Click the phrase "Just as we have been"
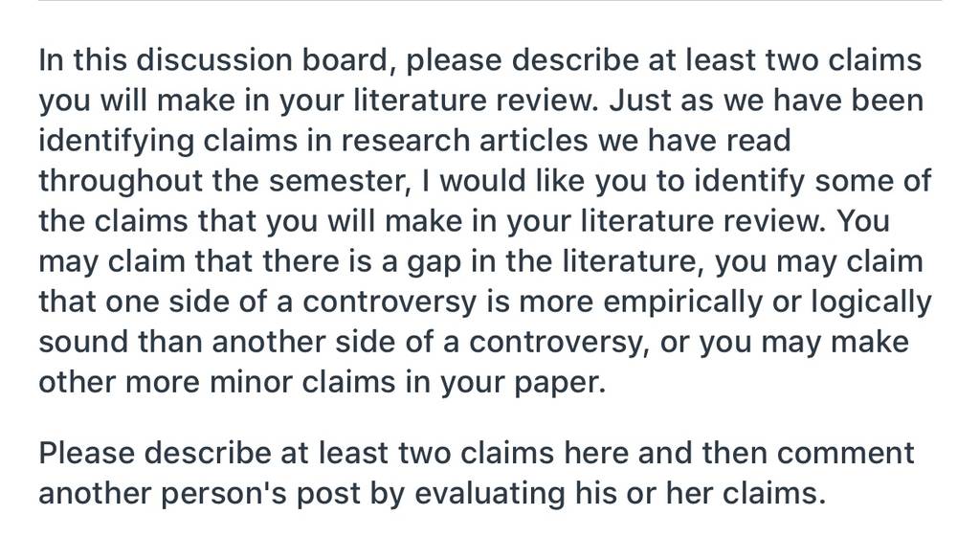 [x=767, y=101]
